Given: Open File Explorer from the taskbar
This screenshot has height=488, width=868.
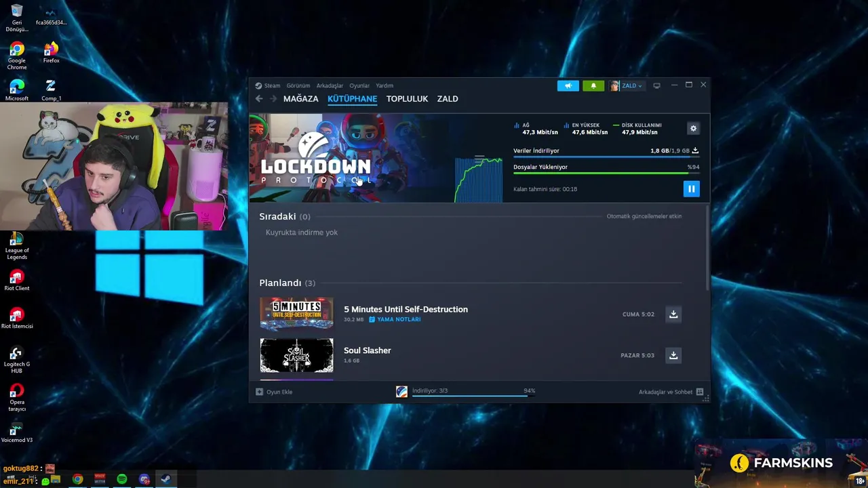Looking at the screenshot, I should [56, 480].
